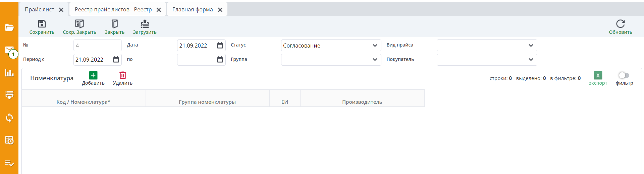
Task: Open the bar chart sidebar icon
Action: (x=9, y=73)
